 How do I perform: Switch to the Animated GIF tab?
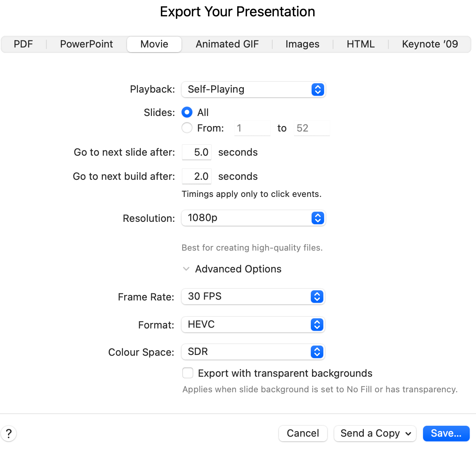point(227,44)
